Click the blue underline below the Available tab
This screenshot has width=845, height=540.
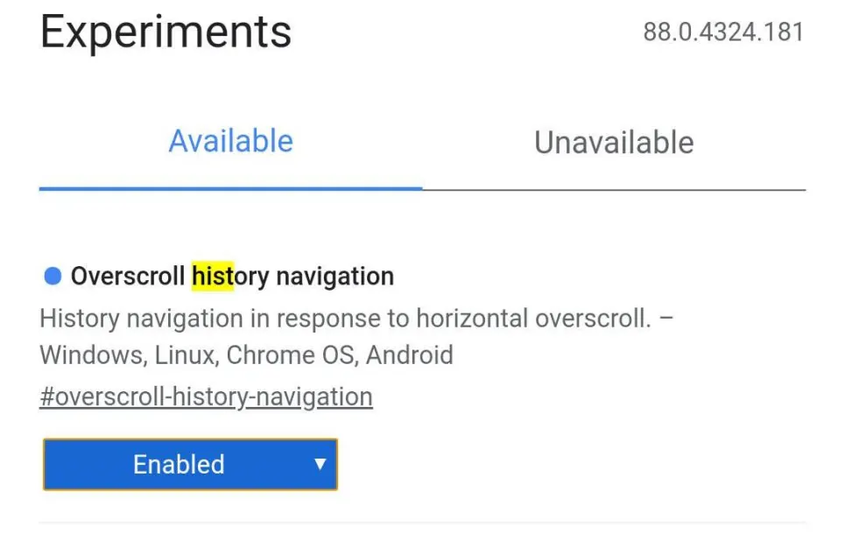[231, 189]
